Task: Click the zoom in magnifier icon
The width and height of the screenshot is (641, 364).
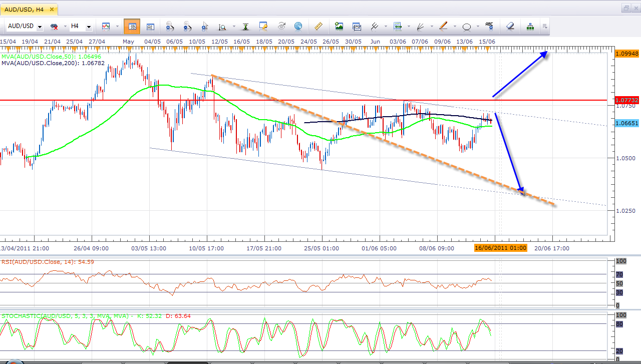Action: [x=169, y=26]
